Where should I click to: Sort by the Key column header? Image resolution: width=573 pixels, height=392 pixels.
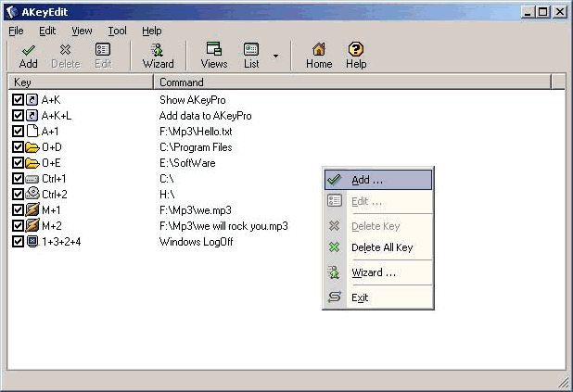tap(81, 82)
